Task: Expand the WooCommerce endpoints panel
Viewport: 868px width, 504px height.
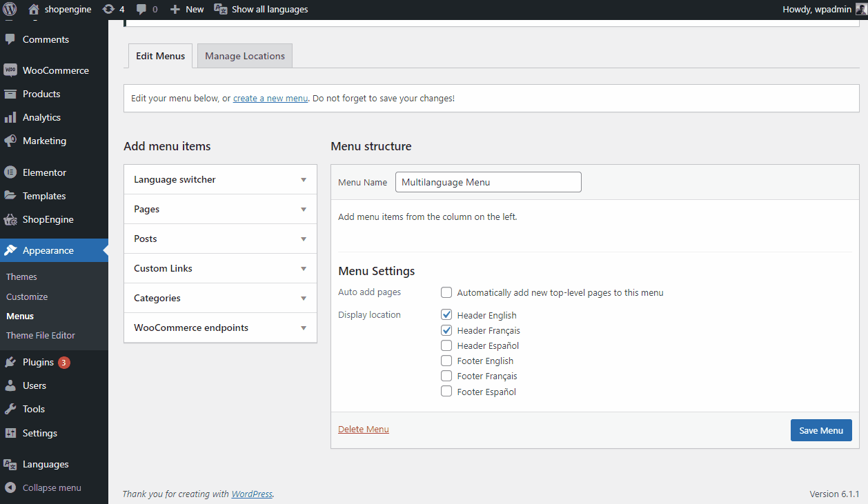Action: point(304,328)
